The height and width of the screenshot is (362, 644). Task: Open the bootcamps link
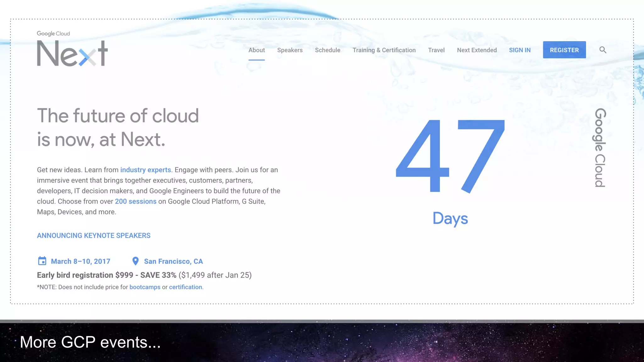coord(145,287)
